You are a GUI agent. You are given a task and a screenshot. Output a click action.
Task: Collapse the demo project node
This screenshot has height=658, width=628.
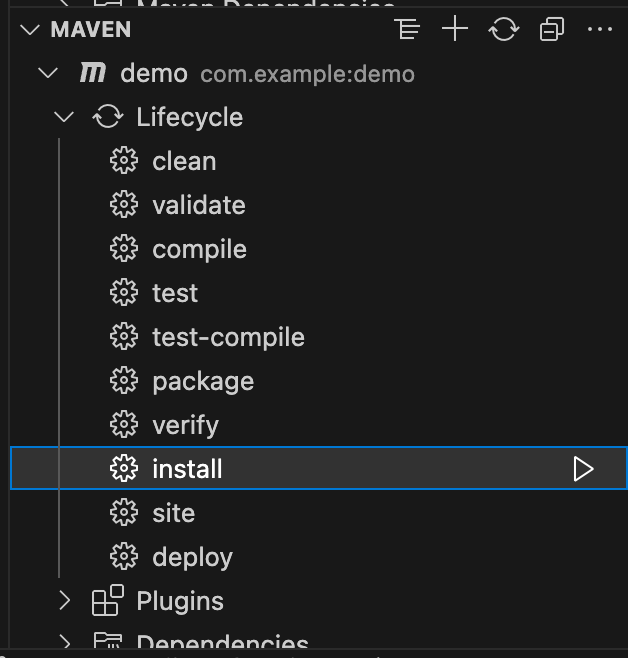coord(46,73)
